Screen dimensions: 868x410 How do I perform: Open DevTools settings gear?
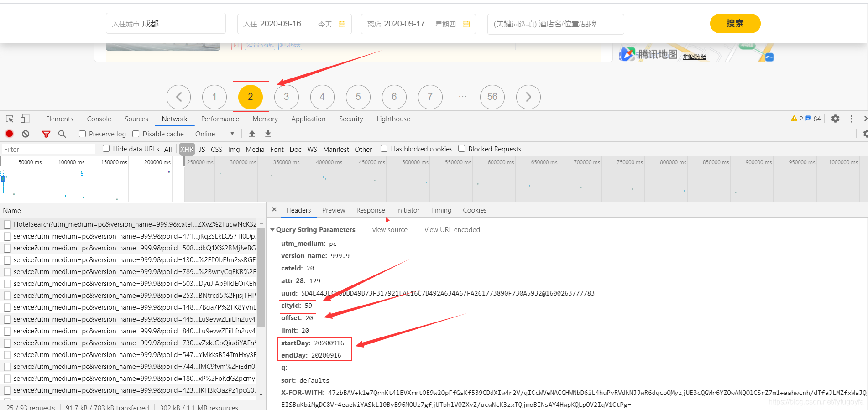(x=835, y=119)
